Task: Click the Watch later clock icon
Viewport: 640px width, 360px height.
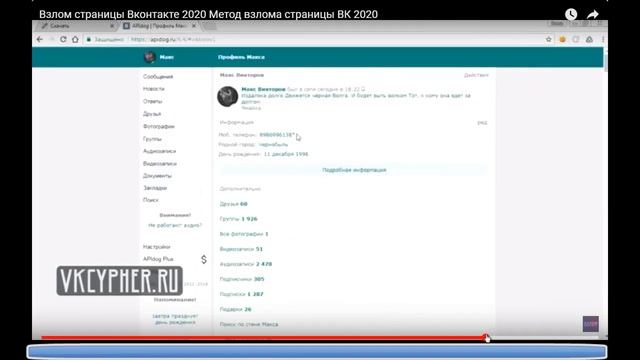Action: (571, 14)
